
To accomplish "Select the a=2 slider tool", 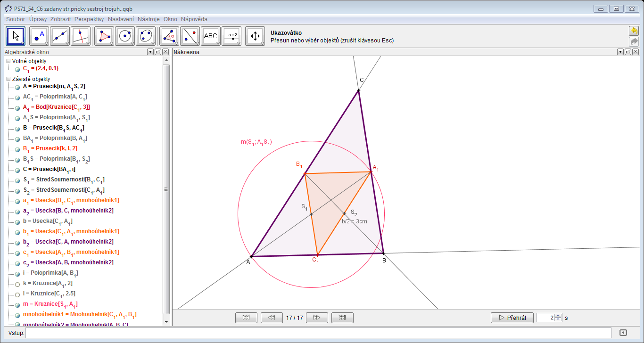I will pyautogui.click(x=231, y=36).
